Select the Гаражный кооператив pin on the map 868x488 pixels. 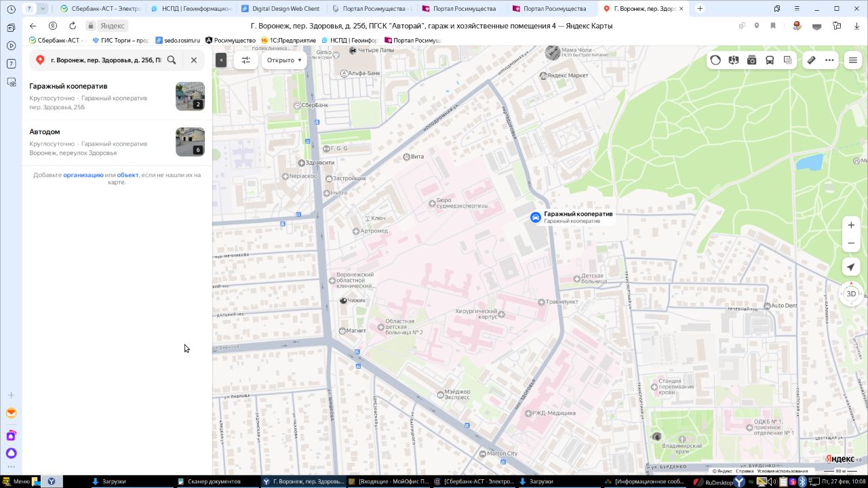coord(535,217)
